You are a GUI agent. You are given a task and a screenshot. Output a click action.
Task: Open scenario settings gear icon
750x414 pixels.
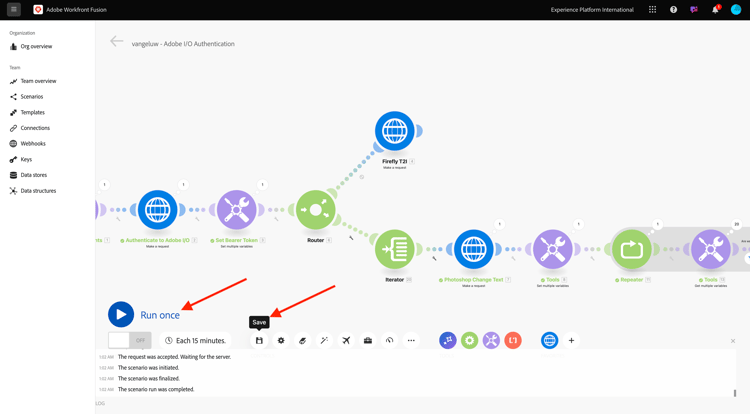(x=281, y=340)
